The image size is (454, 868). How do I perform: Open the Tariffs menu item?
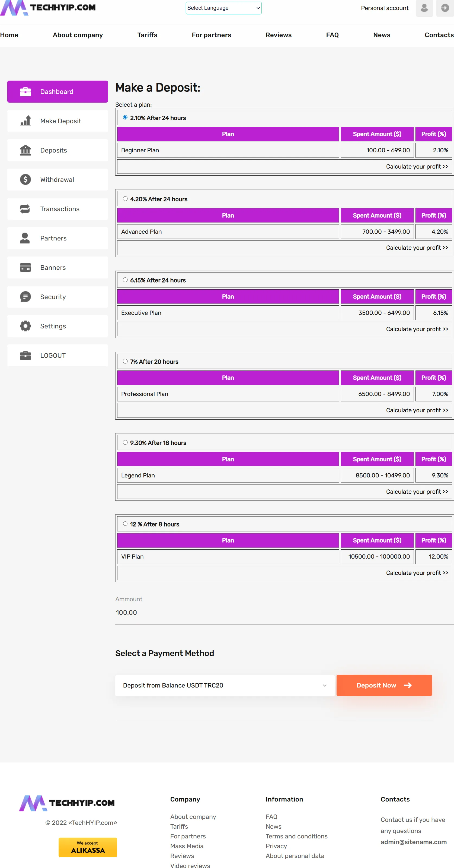(x=147, y=35)
